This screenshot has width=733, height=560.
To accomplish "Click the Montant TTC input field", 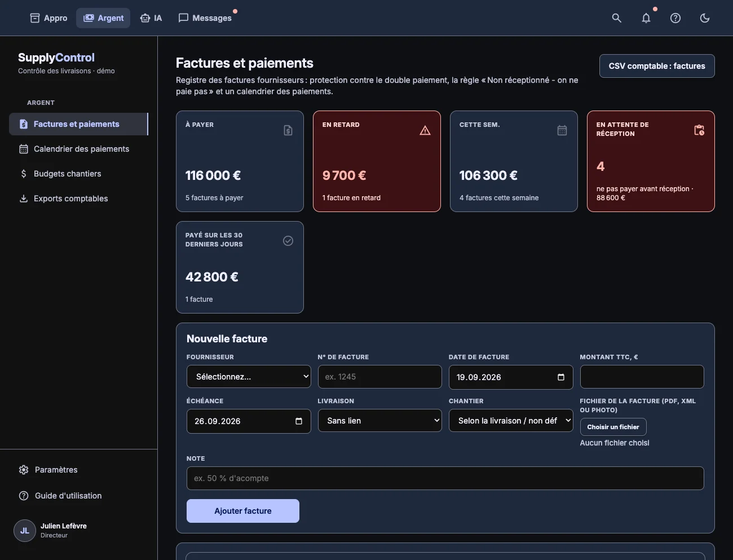I will click(x=642, y=377).
